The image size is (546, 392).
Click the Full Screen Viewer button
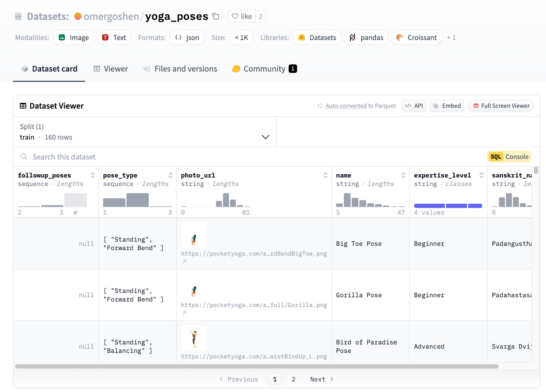click(x=501, y=106)
